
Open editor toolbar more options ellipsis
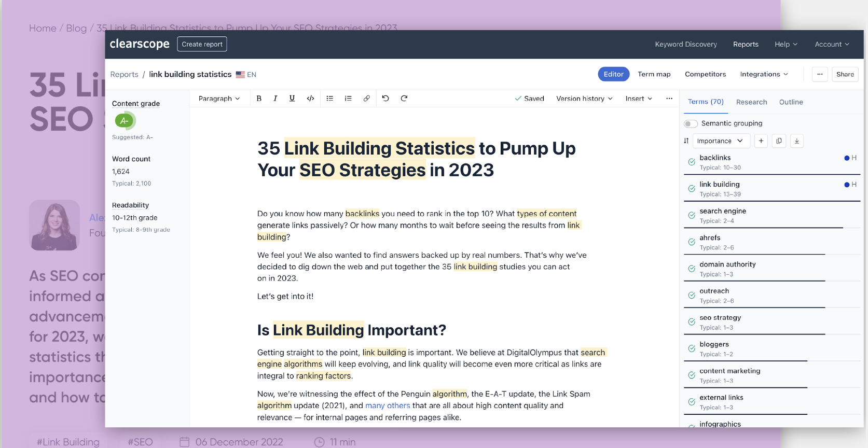(669, 99)
